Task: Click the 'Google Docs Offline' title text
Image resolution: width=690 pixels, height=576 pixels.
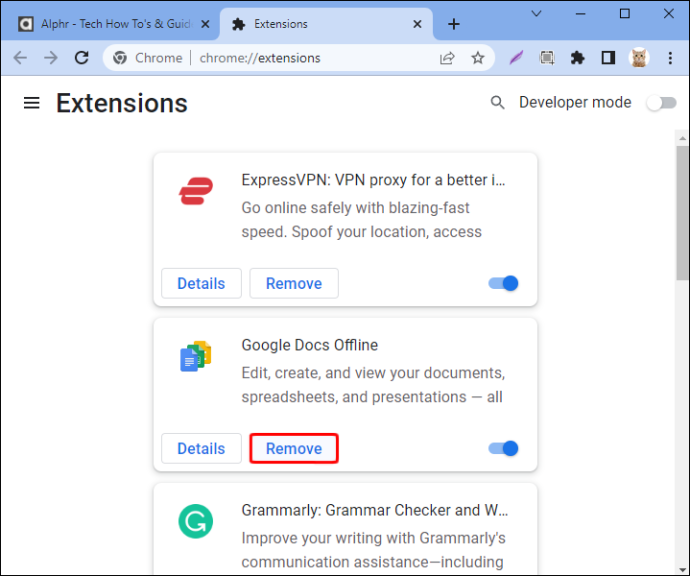Action: [x=309, y=345]
